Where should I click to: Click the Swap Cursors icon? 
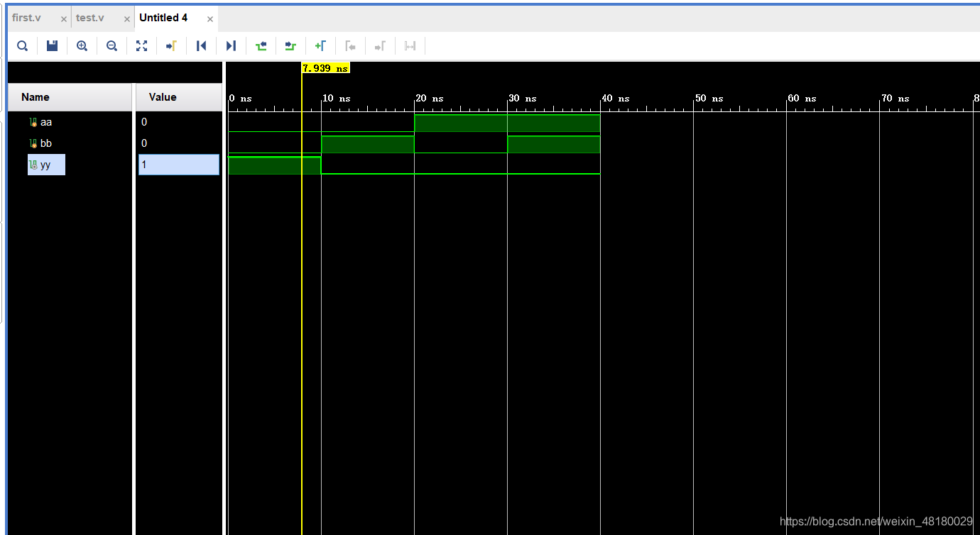410,46
